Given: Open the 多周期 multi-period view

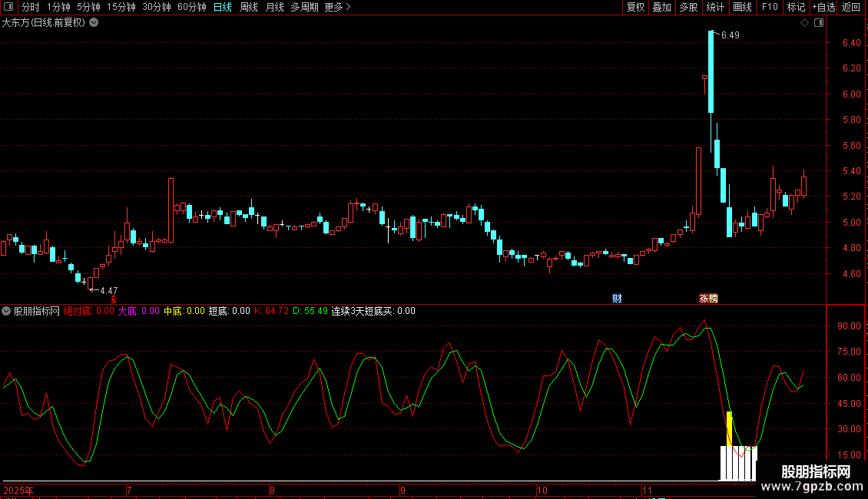Looking at the screenshot, I should tap(304, 7).
